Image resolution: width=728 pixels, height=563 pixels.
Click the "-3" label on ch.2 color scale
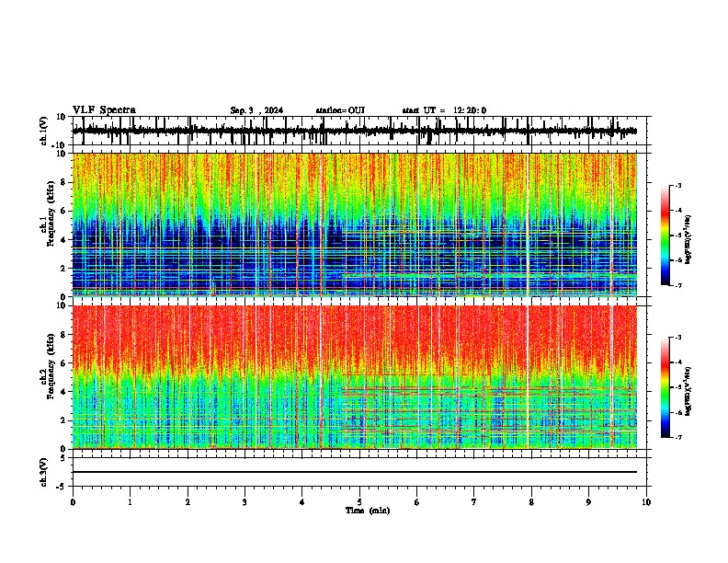coord(678,338)
